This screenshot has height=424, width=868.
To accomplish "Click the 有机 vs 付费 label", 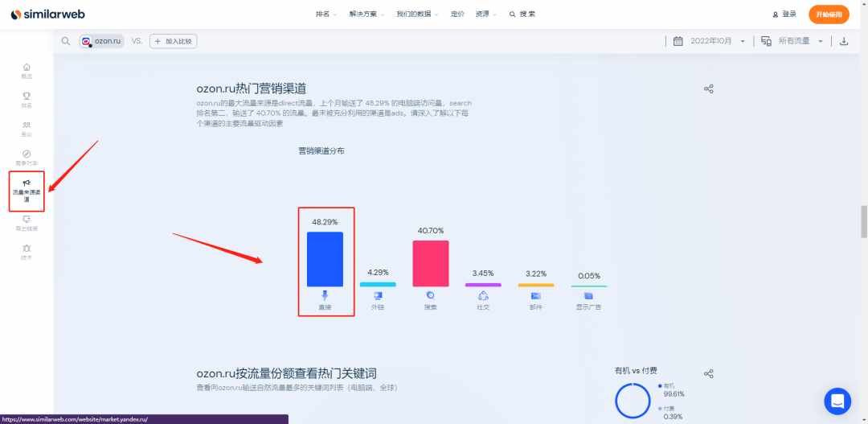I will 636,370.
